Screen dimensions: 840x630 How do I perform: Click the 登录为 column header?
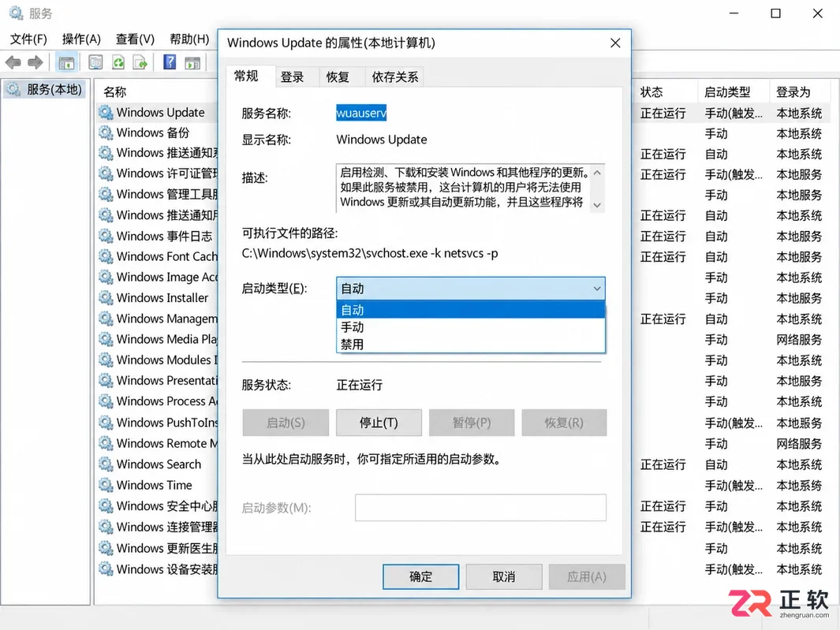coord(793,92)
